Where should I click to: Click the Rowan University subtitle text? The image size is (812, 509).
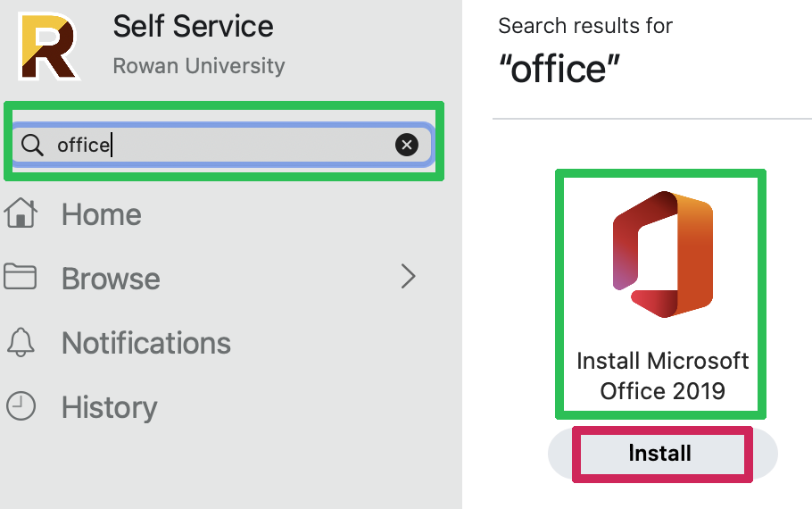[x=199, y=66]
